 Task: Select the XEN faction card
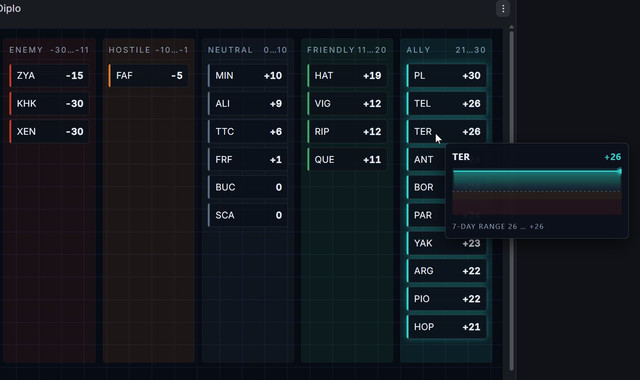click(49, 131)
